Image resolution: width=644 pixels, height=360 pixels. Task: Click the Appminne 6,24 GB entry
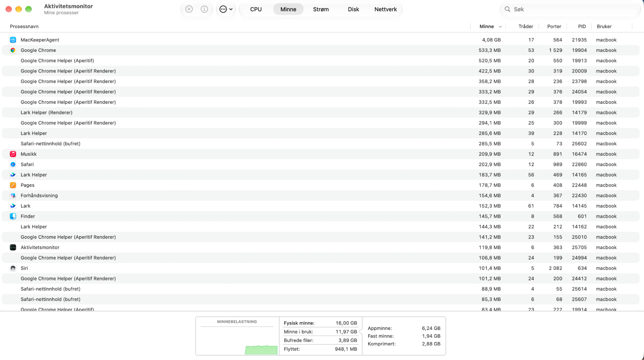pyautogui.click(x=404, y=328)
